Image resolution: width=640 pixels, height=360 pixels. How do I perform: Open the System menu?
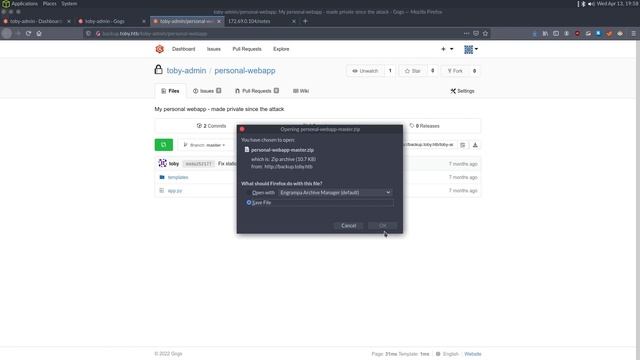tap(69, 4)
